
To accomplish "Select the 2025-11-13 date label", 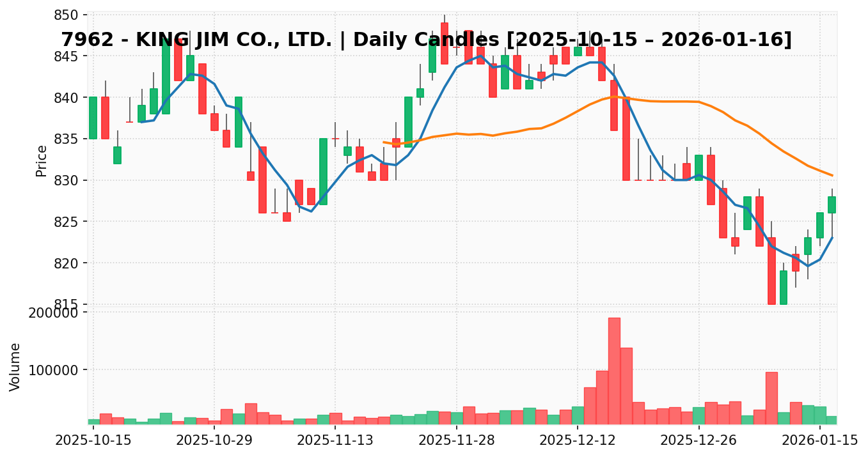I will [335, 440].
